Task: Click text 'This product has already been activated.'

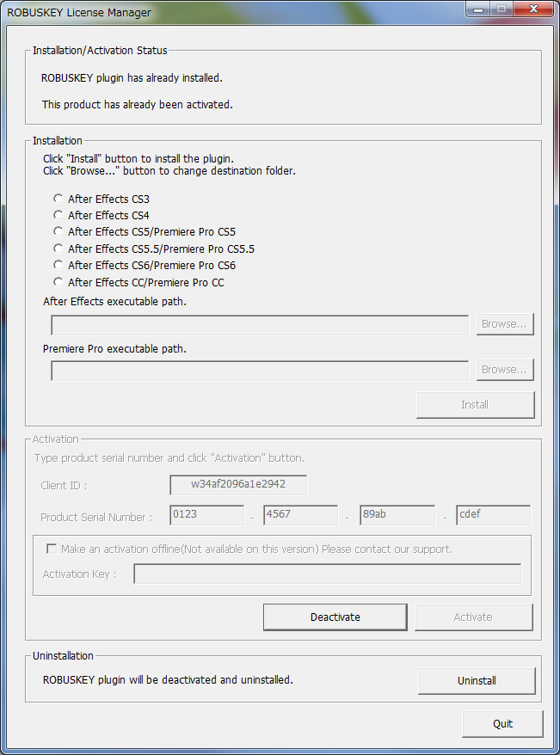Action: pyautogui.click(x=138, y=105)
